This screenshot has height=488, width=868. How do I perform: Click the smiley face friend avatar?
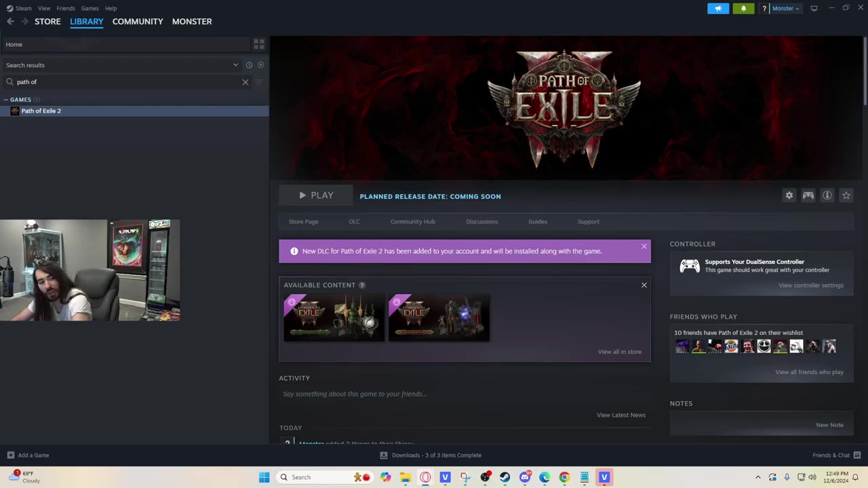[764, 346]
